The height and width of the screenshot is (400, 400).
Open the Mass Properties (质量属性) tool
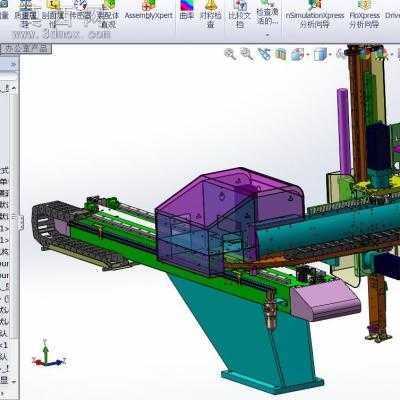click(x=25, y=13)
